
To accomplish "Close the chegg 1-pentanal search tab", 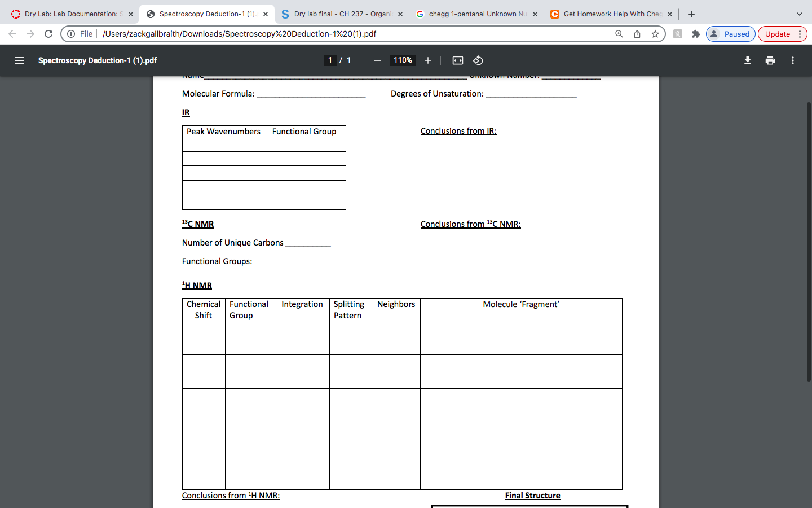I will point(535,14).
